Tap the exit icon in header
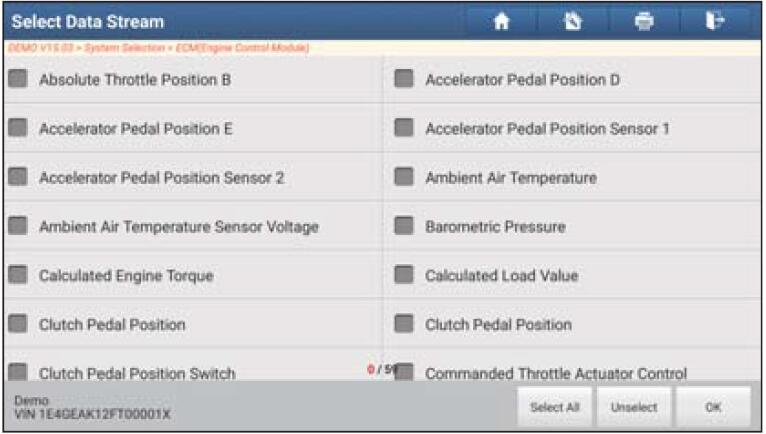Viewport: 766px width, 434px height. (x=715, y=22)
